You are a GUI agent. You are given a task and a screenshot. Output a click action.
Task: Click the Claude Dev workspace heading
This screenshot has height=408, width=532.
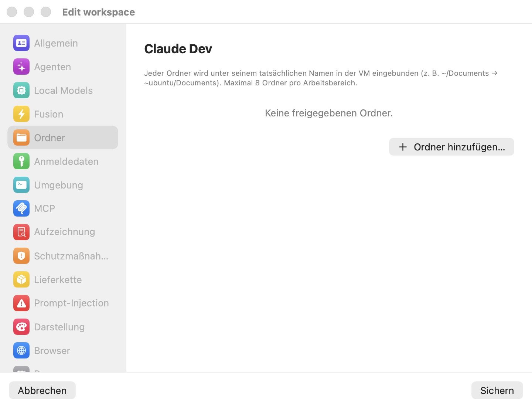pos(178,49)
